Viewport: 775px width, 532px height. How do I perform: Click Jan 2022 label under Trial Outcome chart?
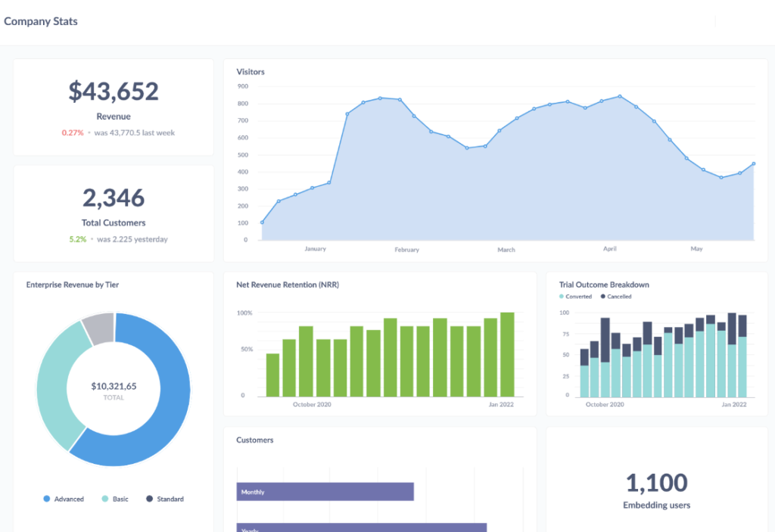click(x=734, y=404)
